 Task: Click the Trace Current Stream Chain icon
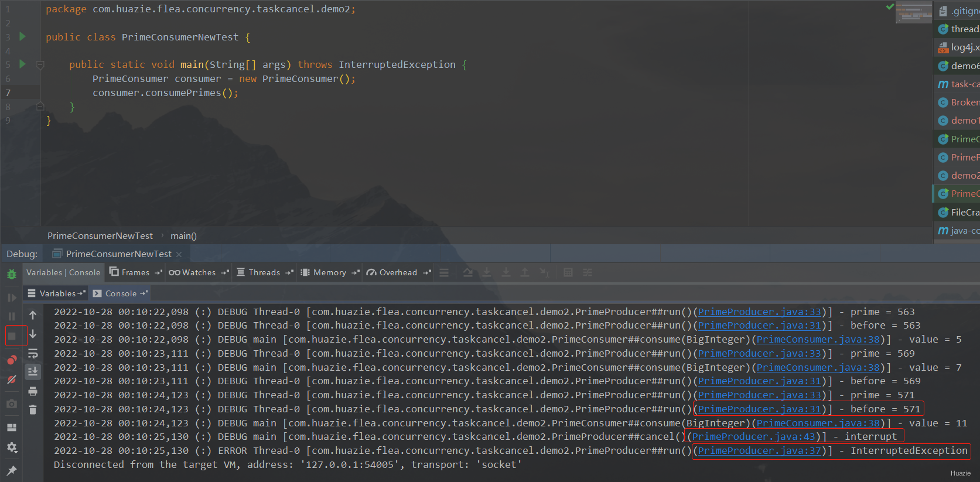click(588, 272)
